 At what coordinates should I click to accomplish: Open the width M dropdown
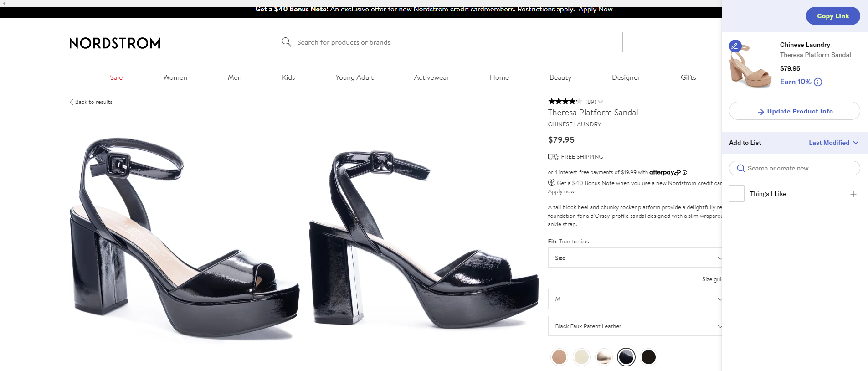tap(634, 299)
